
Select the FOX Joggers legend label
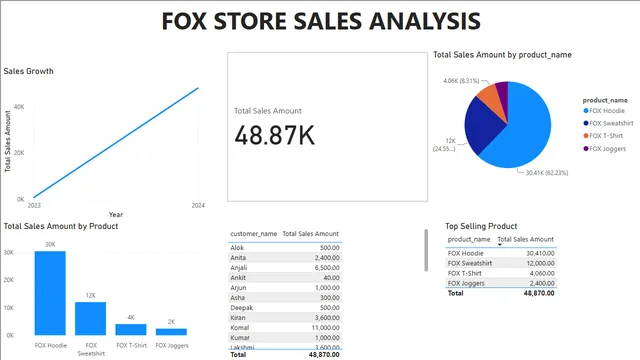pos(607,149)
